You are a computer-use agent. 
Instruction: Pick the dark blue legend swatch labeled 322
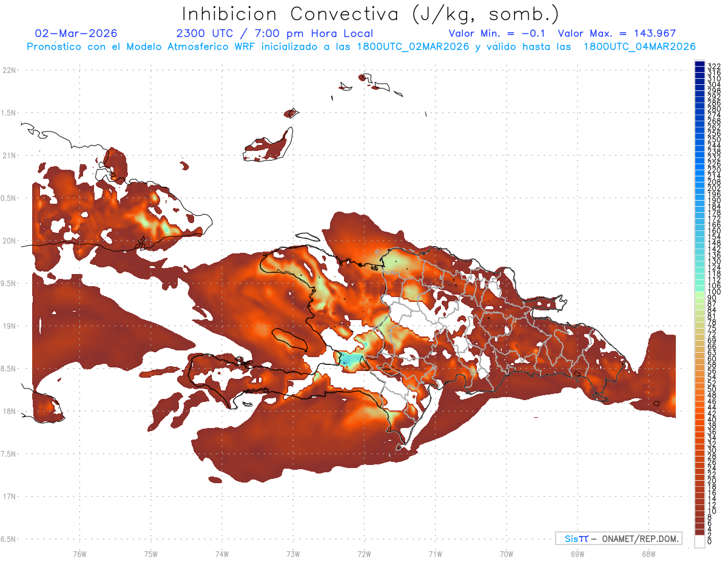click(699, 64)
